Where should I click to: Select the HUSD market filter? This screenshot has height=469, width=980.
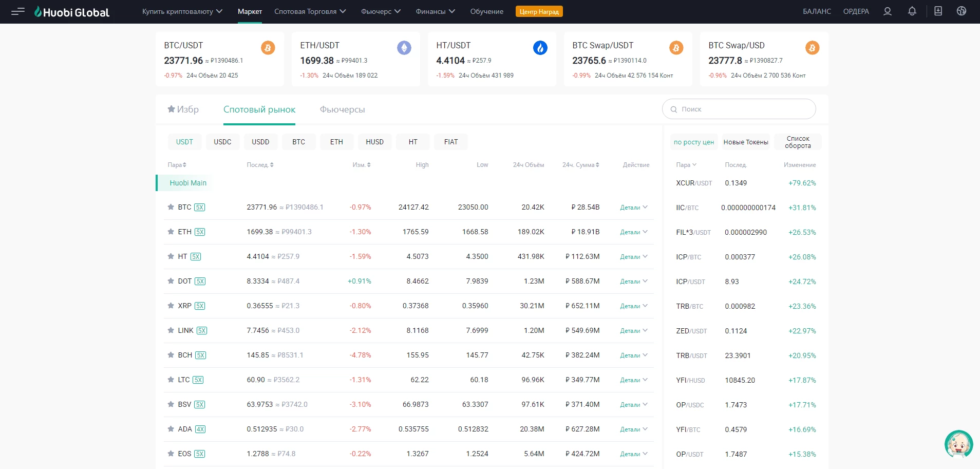click(x=374, y=142)
